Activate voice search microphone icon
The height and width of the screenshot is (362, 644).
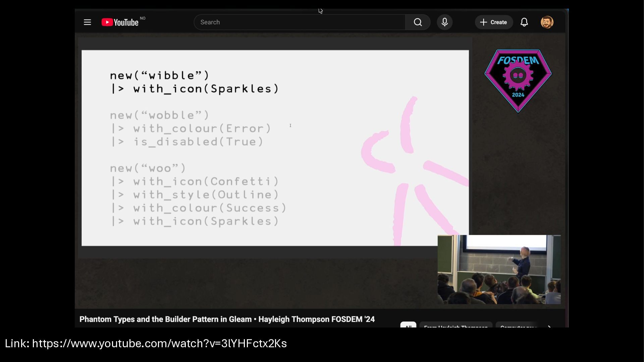pyautogui.click(x=444, y=22)
